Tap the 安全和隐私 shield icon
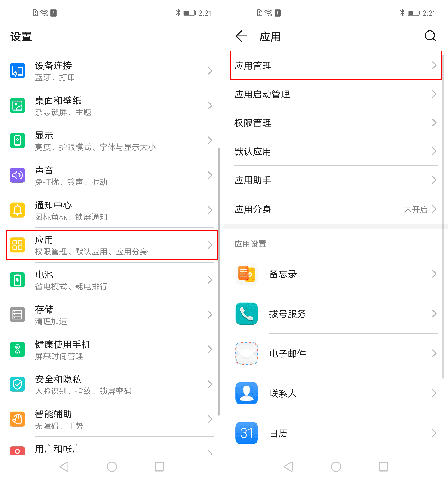 (x=17, y=384)
